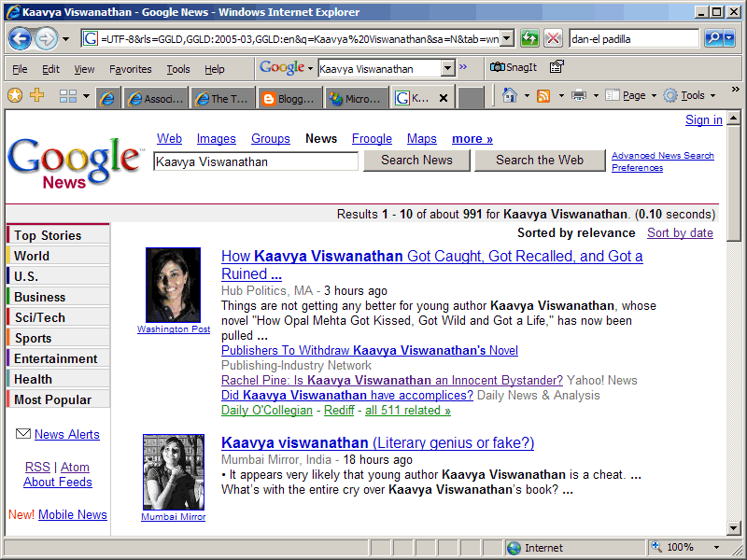Click the Groups link
The image size is (747, 560).
(x=271, y=138)
